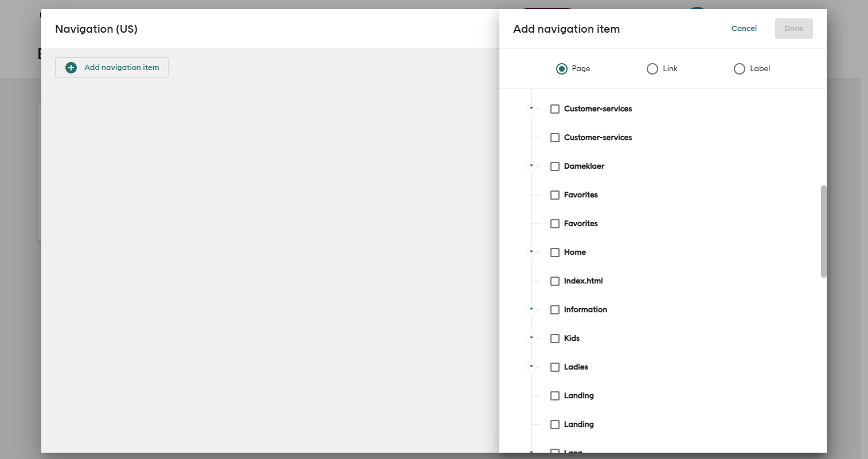868x459 pixels.
Task: Click the plus icon on Add navigation item
Action: coord(71,68)
